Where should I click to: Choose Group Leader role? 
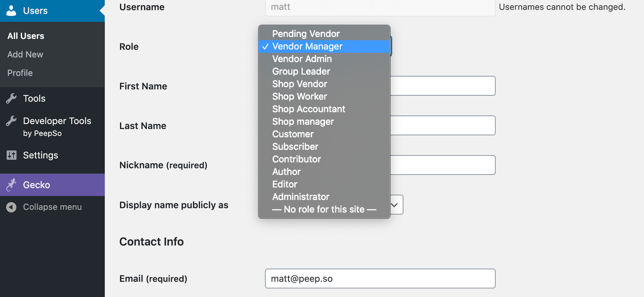[x=324, y=72]
